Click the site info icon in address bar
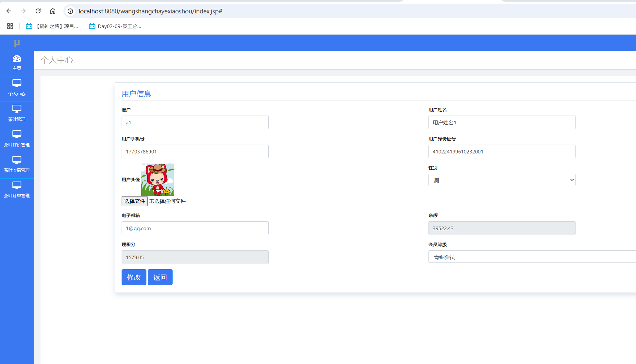636x364 pixels. coord(70,11)
